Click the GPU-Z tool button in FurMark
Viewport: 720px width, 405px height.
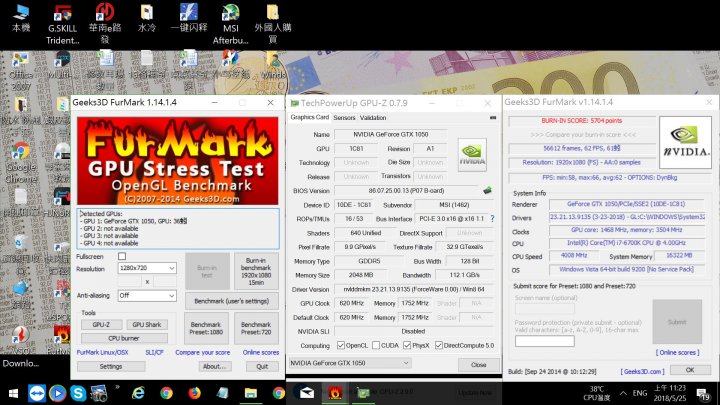pos(101,325)
